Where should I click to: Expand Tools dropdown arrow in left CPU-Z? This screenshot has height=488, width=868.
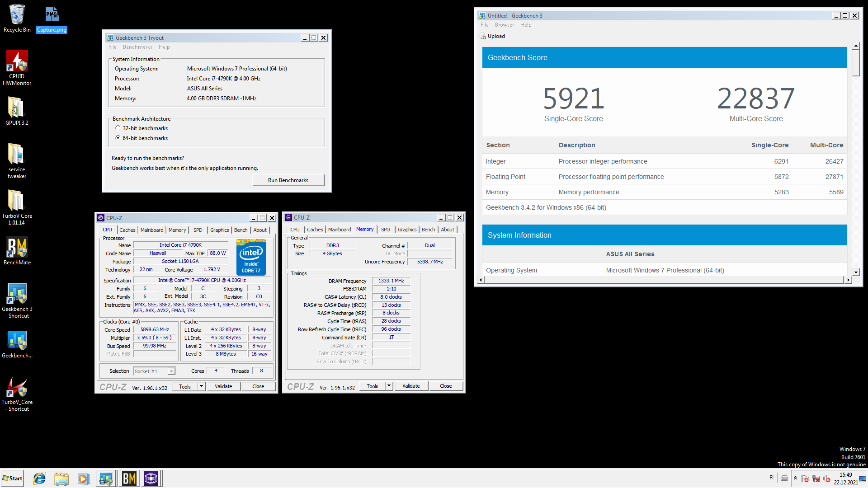coord(202,386)
